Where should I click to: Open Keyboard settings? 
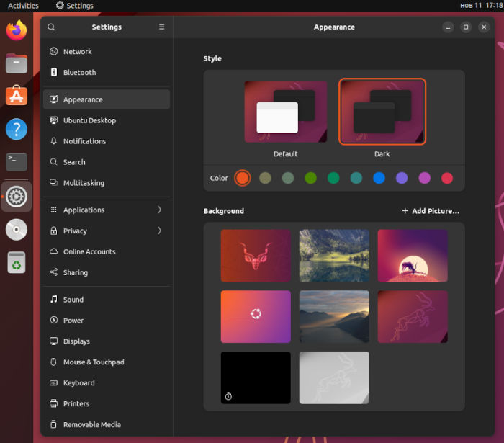click(x=107, y=382)
